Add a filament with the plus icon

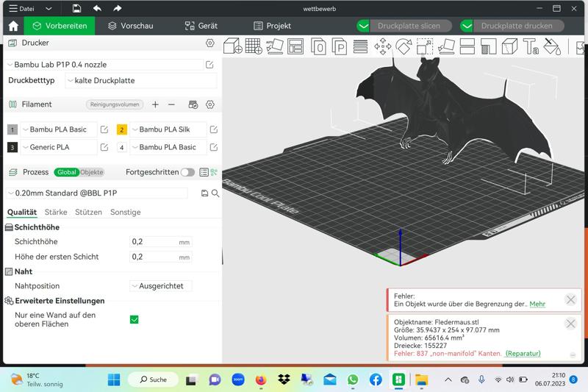coord(155,104)
